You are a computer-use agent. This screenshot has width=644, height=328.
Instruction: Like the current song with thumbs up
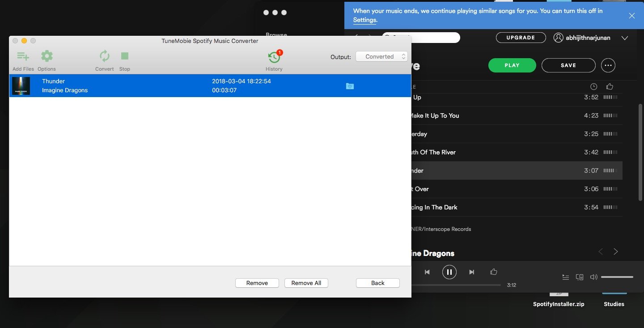pos(494,272)
